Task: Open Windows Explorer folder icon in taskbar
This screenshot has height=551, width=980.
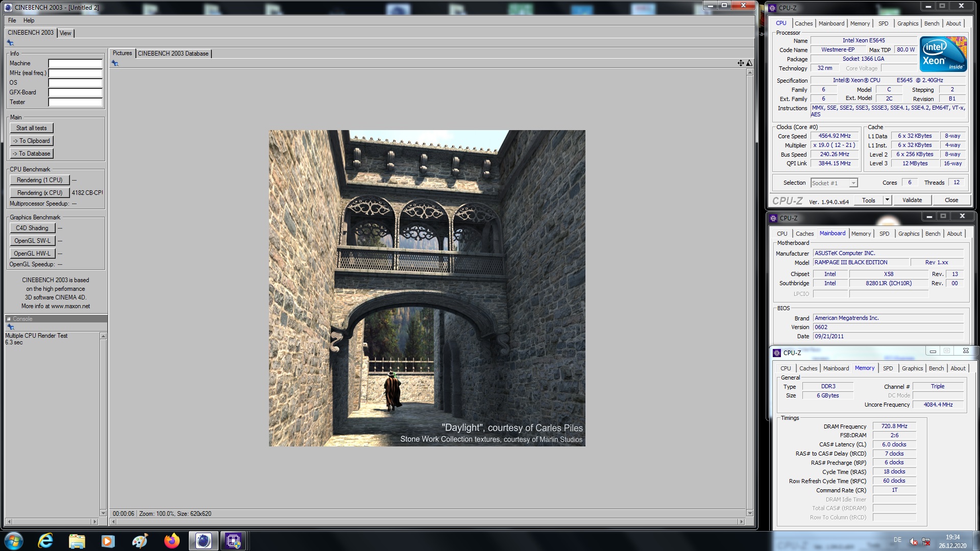Action: 77,541
